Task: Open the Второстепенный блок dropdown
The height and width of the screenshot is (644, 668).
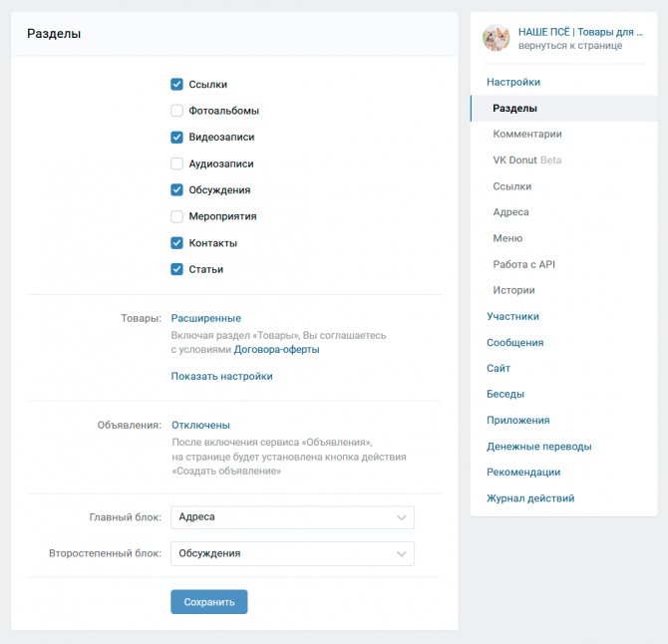Action: [292, 553]
